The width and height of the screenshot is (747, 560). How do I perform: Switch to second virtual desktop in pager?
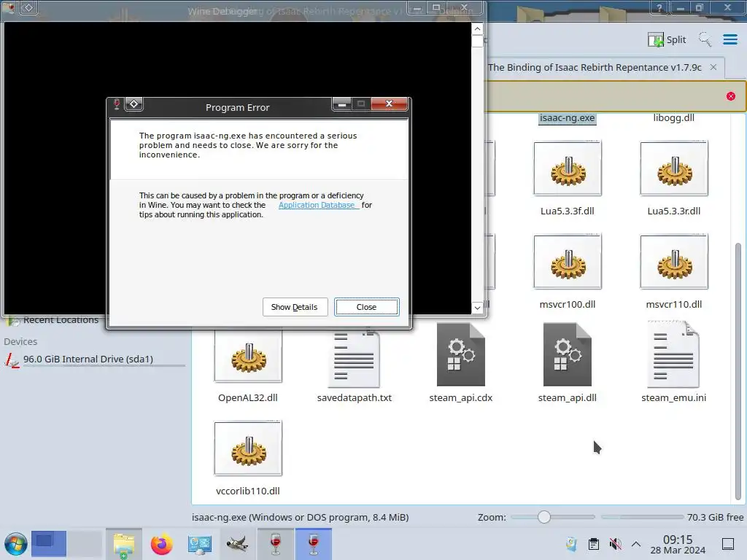click(85, 543)
